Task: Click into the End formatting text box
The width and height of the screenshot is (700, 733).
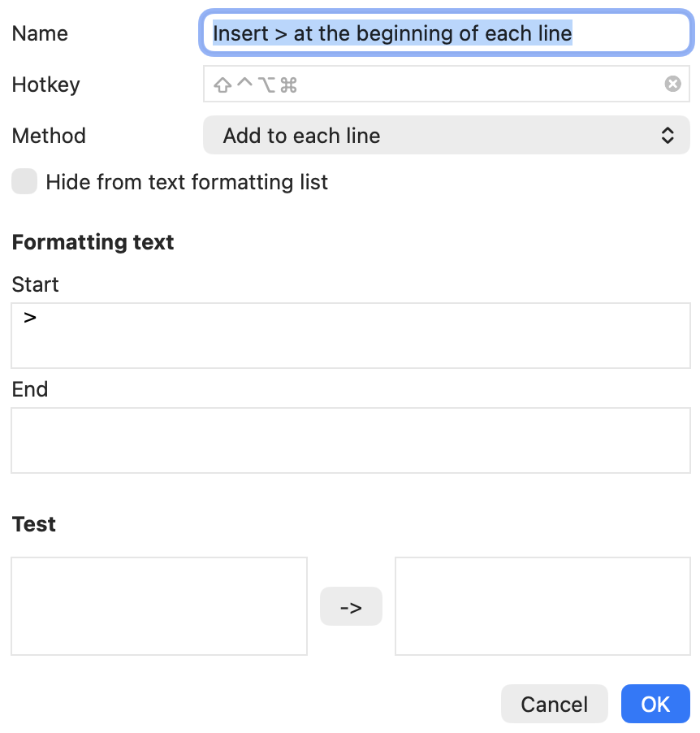Action: click(x=351, y=440)
